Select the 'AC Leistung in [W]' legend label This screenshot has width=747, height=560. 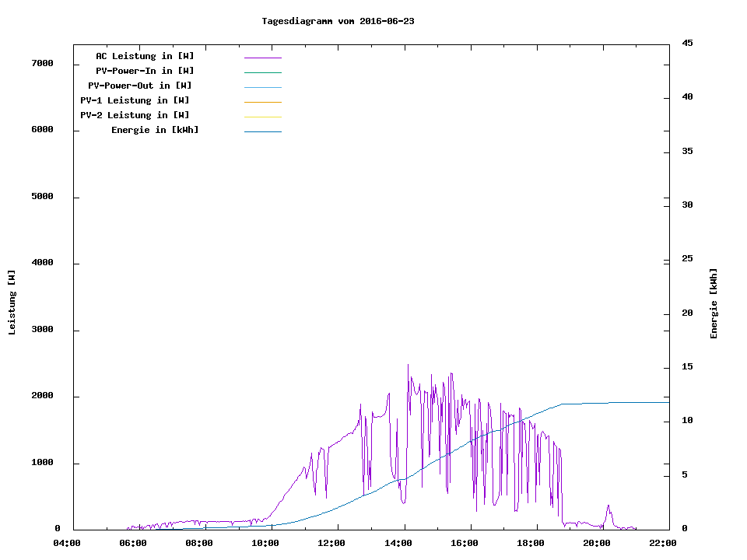145,56
